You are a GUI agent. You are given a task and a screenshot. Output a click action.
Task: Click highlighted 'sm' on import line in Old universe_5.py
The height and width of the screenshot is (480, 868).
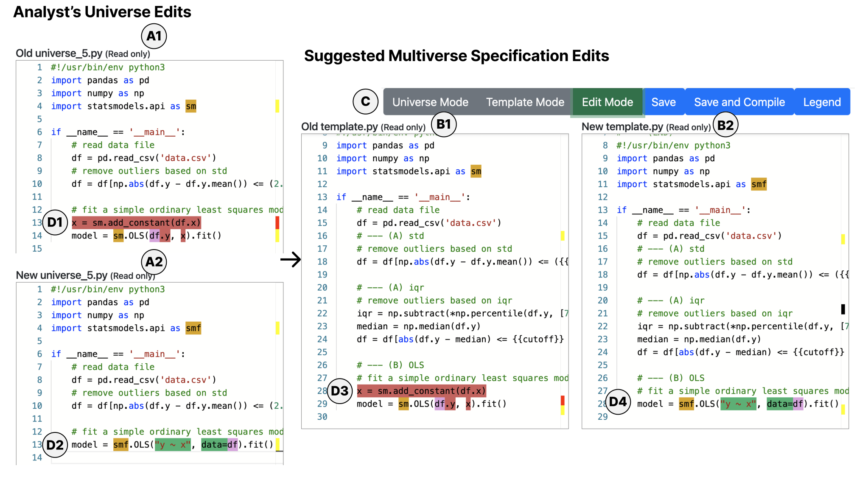pyautogui.click(x=191, y=106)
